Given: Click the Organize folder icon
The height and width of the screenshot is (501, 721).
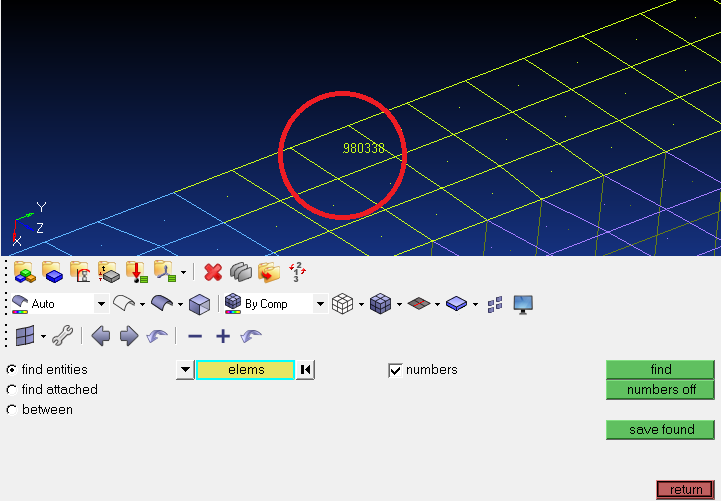Looking at the screenshot, I should (268, 272).
